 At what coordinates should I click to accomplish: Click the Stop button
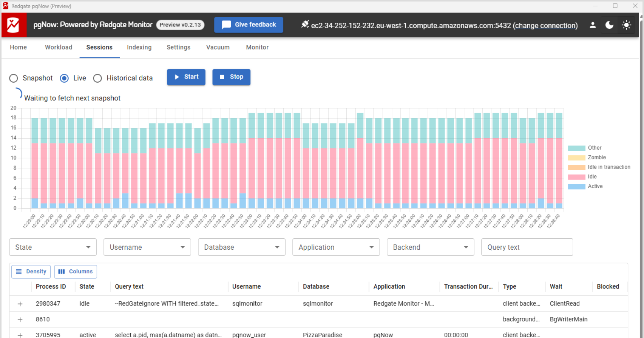point(231,77)
